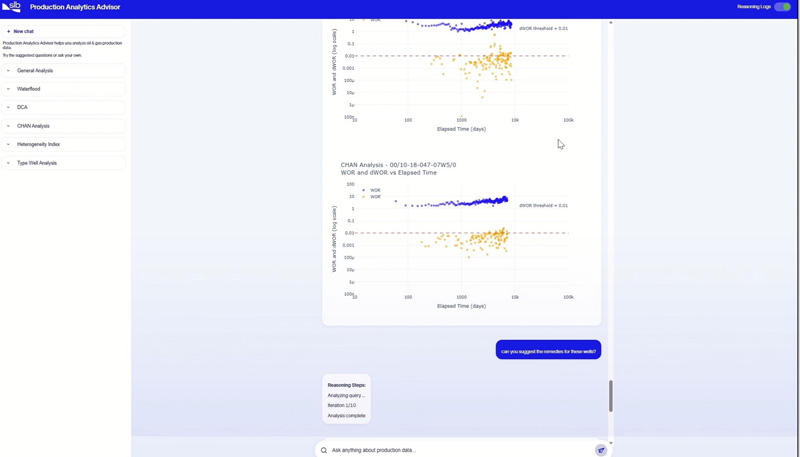The image size is (800, 457).
Task: Click the Ask anything about production data field
Action: tap(462, 450)
